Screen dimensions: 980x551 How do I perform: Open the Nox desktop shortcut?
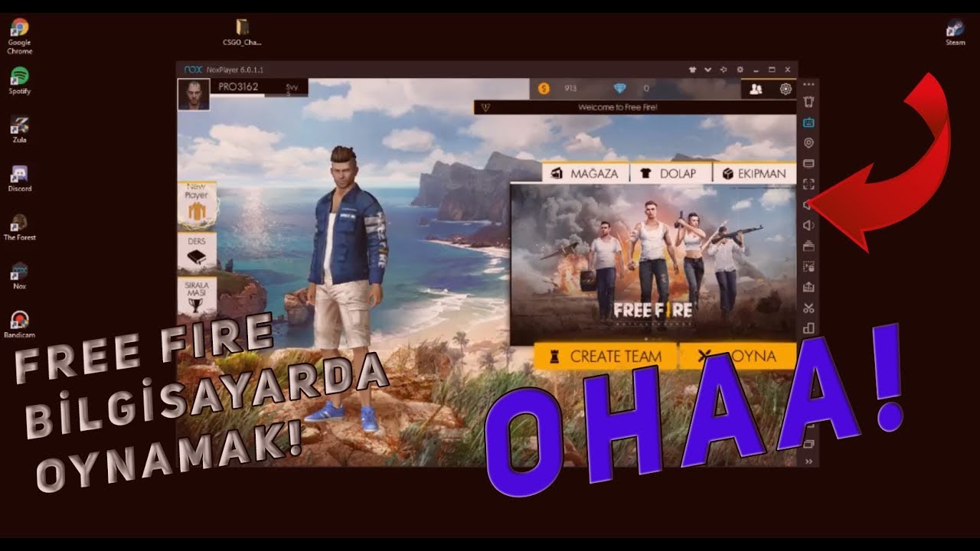[x=20, y=276]
